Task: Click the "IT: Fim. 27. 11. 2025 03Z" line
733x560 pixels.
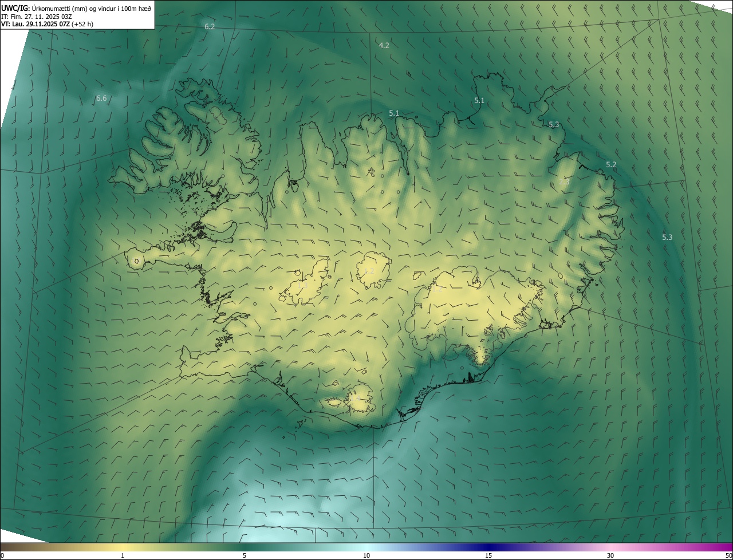Action: [x=36, y=17]
